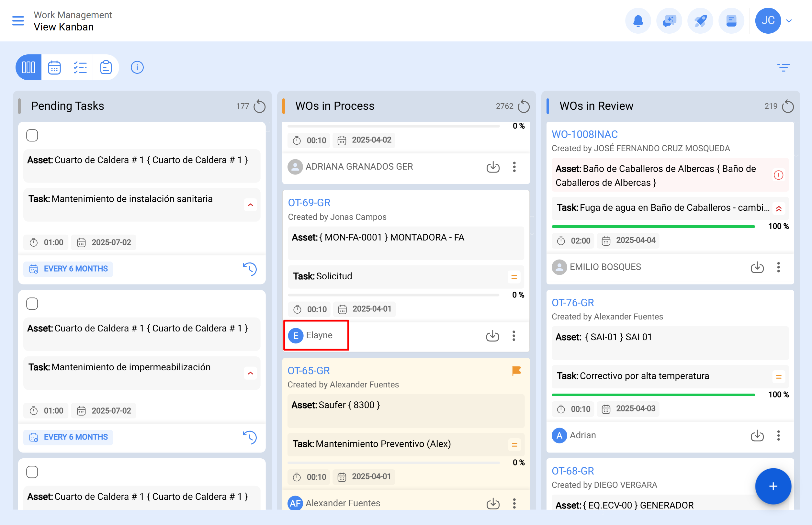Refresh the Pending Tasks column

tap(260, 106)
